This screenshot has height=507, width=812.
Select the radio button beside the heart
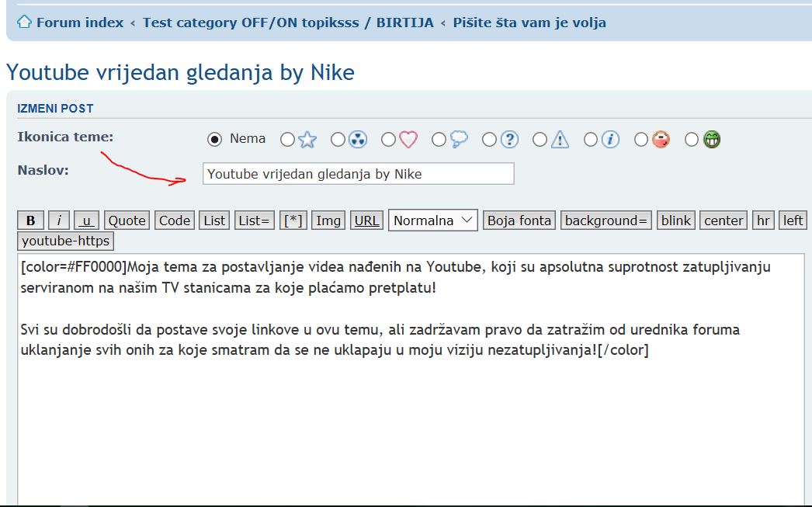(x=388, y=140)
